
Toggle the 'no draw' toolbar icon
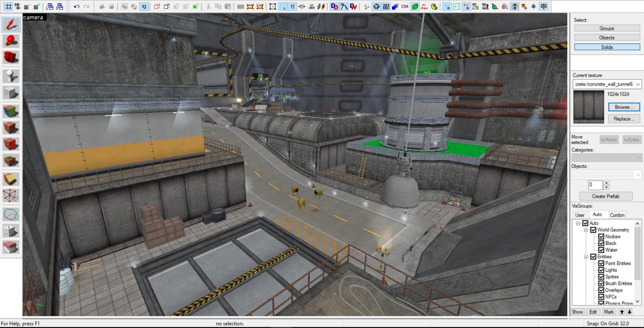point(423,6)
